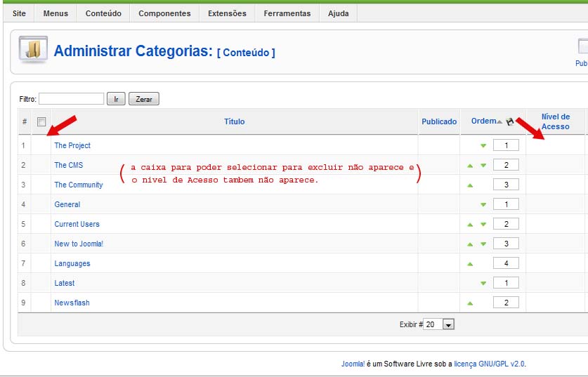This screenshot has width=588, height=377.
Task: Click the Ir filter button
Action: pyautogui.click(x=116, y=99)
